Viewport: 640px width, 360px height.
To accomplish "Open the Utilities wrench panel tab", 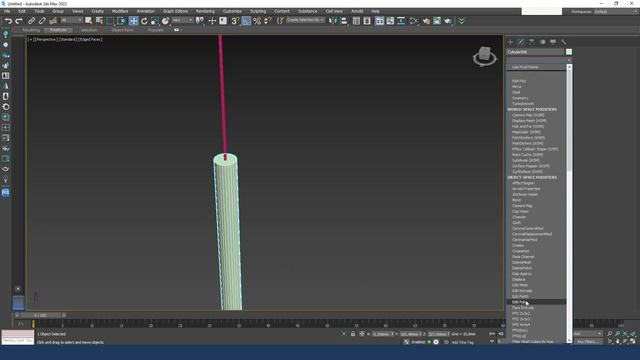I will [x=564, y=42].
